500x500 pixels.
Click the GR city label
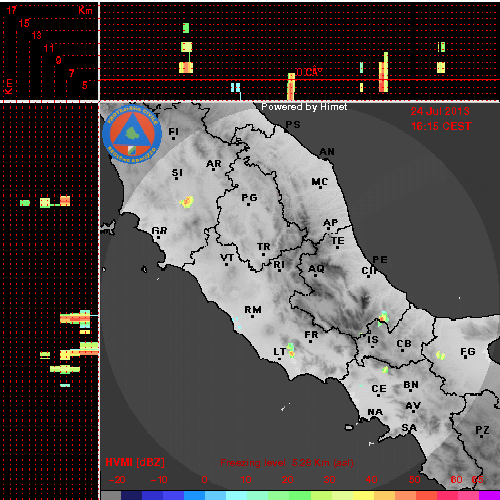[x=159, y=230]
